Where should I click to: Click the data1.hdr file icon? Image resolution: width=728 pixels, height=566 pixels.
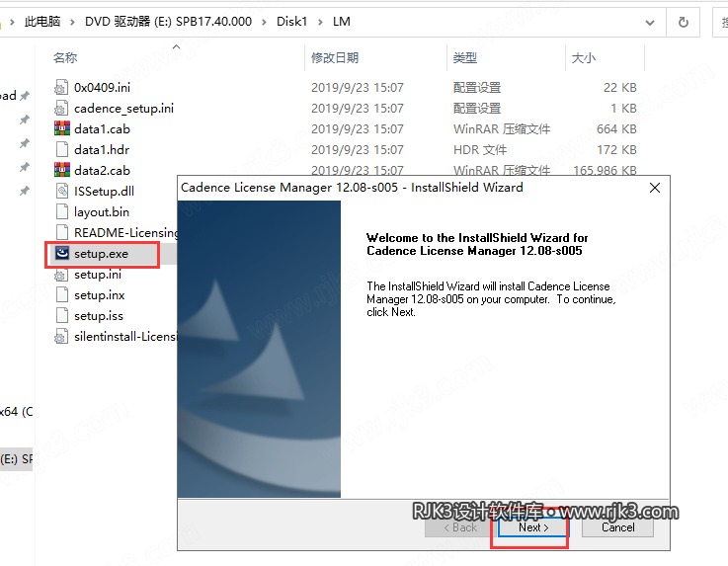[x=62, y=149]
